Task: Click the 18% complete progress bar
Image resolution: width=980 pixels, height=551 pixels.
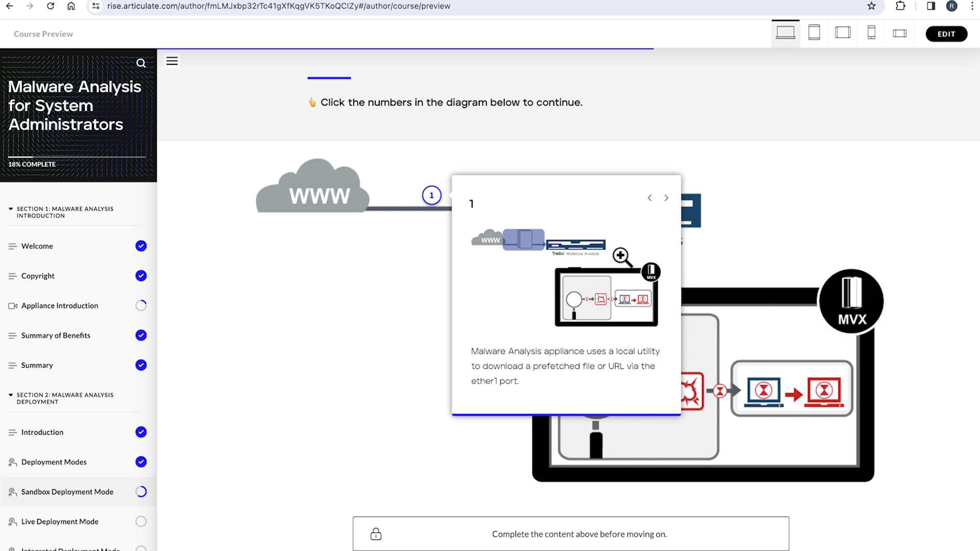Action: click(x=77, y=157)
